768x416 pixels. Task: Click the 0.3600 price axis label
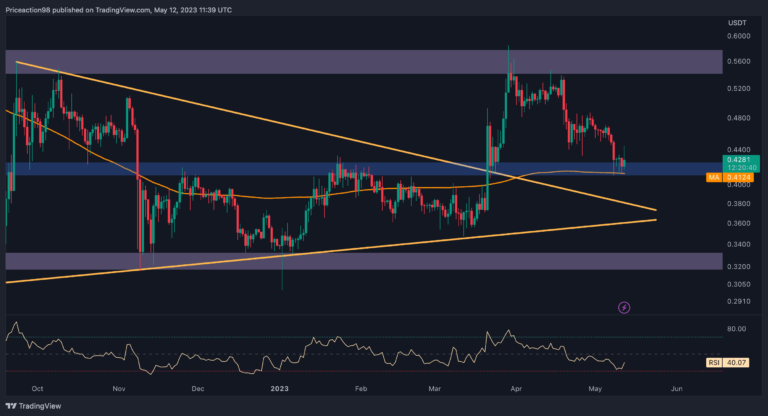(739, 223)
